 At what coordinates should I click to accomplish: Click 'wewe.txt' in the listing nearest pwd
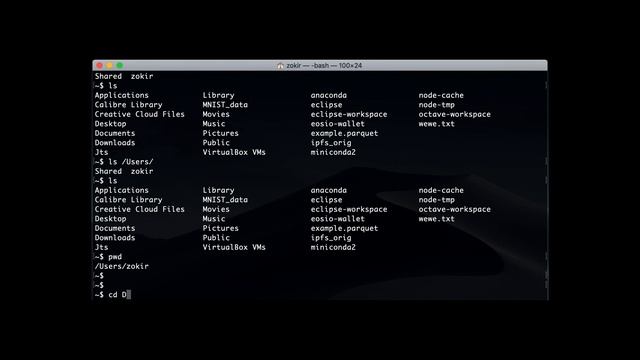click(x=436, y=219)
